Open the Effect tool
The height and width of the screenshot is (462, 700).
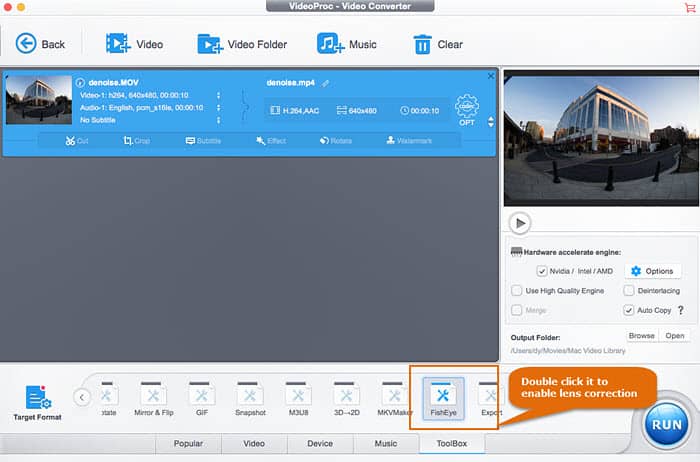271,141
